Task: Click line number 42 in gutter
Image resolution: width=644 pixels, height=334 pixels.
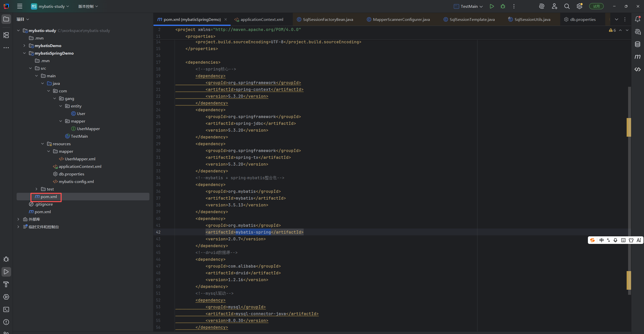Action: tap(158, 232)
